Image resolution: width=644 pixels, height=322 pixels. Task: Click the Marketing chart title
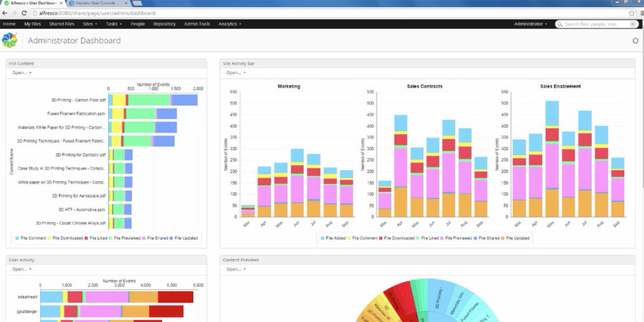[288, 87]
